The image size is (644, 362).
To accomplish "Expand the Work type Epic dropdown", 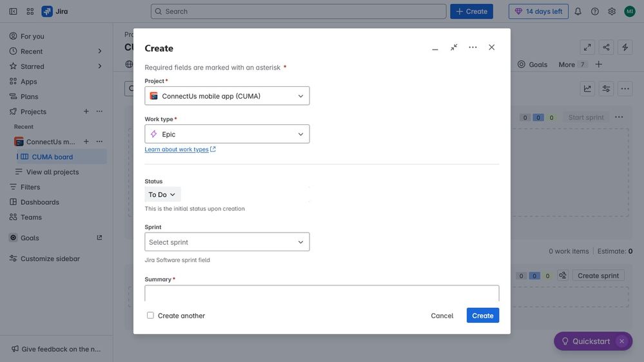I will click(227, 134).
